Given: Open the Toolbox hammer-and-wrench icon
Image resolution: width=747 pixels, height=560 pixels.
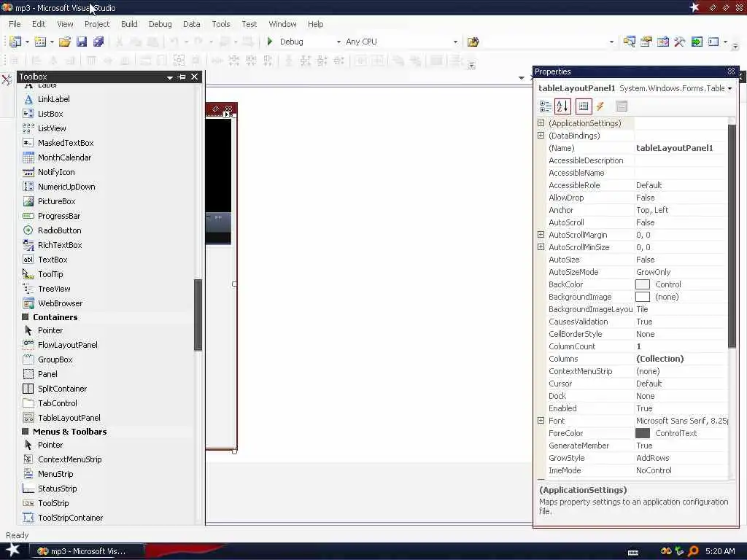Looking at the screenshot, I should coord(680,42).
